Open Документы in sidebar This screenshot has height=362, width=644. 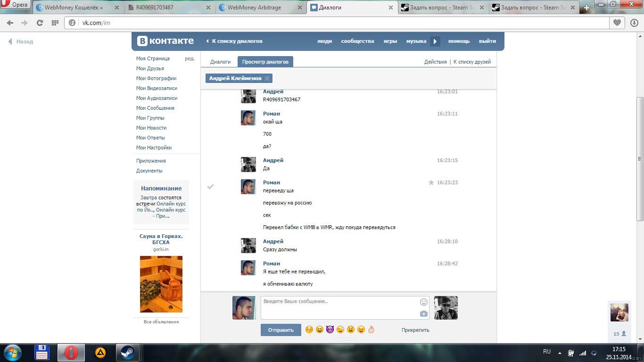coord(149,171)
